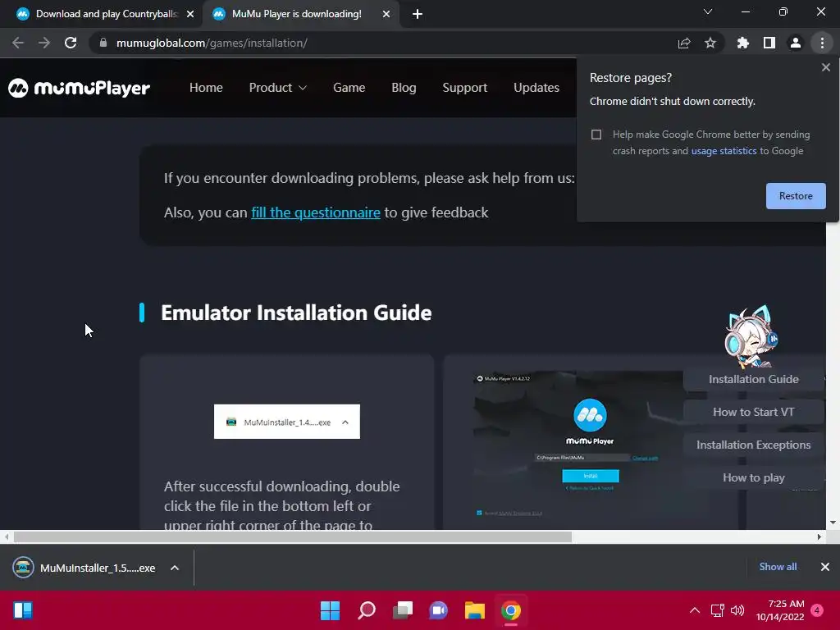Open Windows Search from taskbar
Screen dimensions: 840x630
click(x=367, y=610)
